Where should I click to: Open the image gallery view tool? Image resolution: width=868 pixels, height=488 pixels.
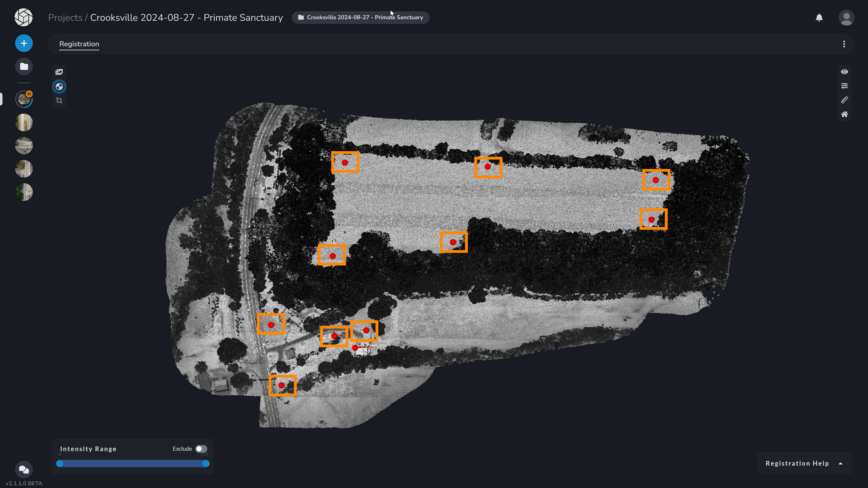[x=59, y=72]
